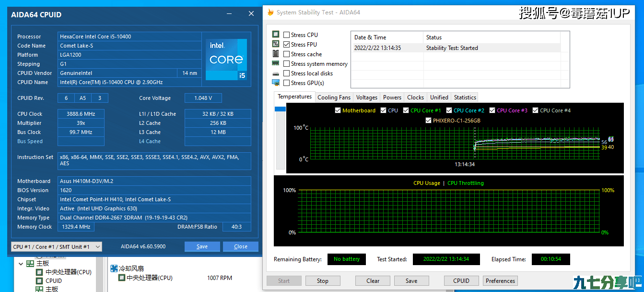This screenshot has height=292, width=644.
Task: Enable Stress GPU(s) checkbox
Action: pyautogui.click(x=286, y=83)
